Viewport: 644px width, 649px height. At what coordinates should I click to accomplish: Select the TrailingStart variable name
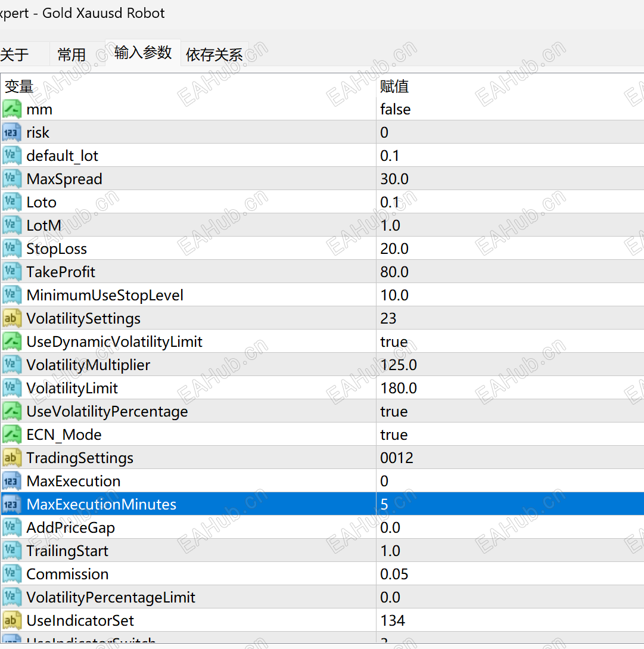point(67,551)
